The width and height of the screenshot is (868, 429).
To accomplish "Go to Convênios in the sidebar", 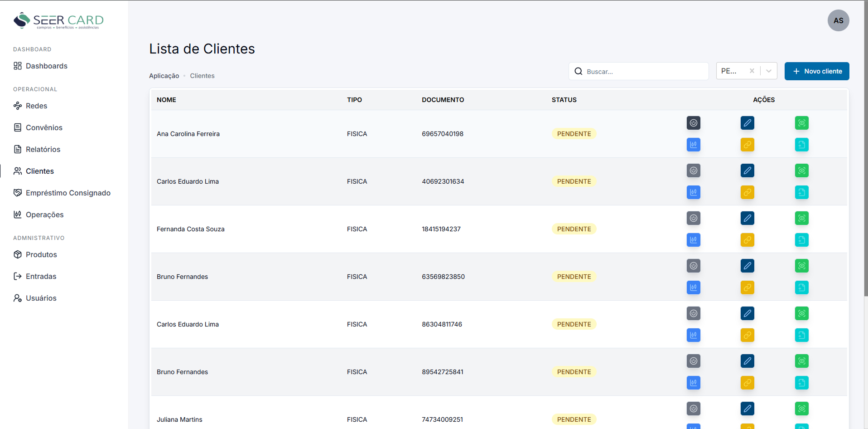I will tap(44, 127).
